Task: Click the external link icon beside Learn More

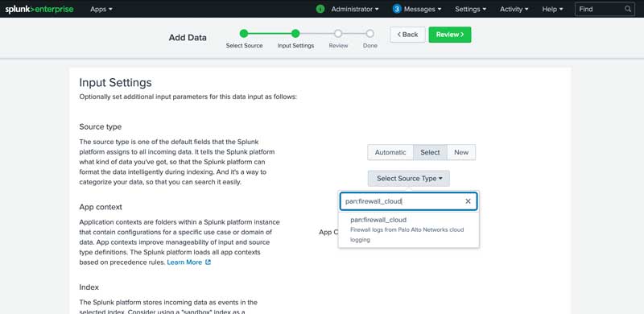Action: (208, 262)
